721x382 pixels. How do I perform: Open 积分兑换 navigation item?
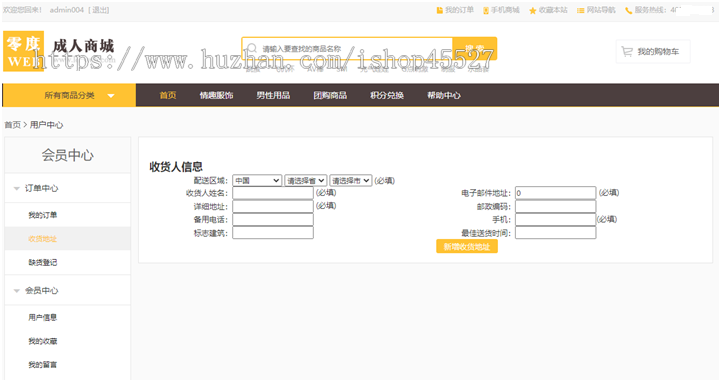pos(387,95)
